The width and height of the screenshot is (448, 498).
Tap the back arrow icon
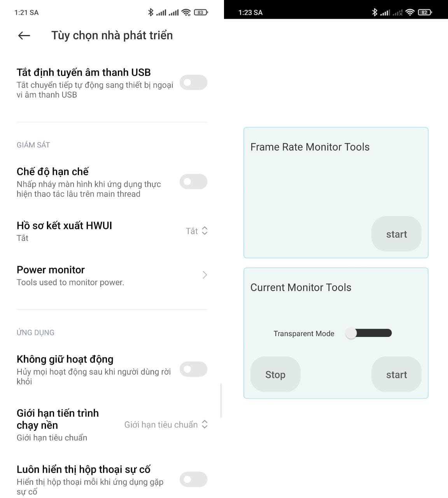24,36
